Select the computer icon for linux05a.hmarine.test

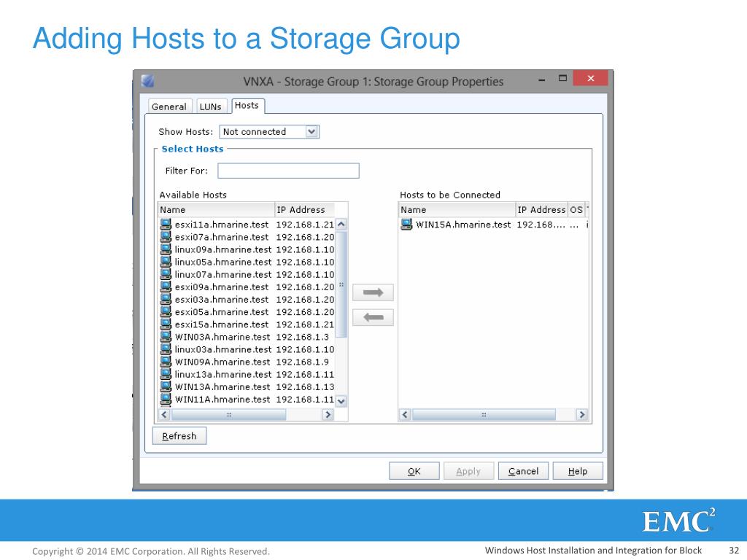(166, 262)
